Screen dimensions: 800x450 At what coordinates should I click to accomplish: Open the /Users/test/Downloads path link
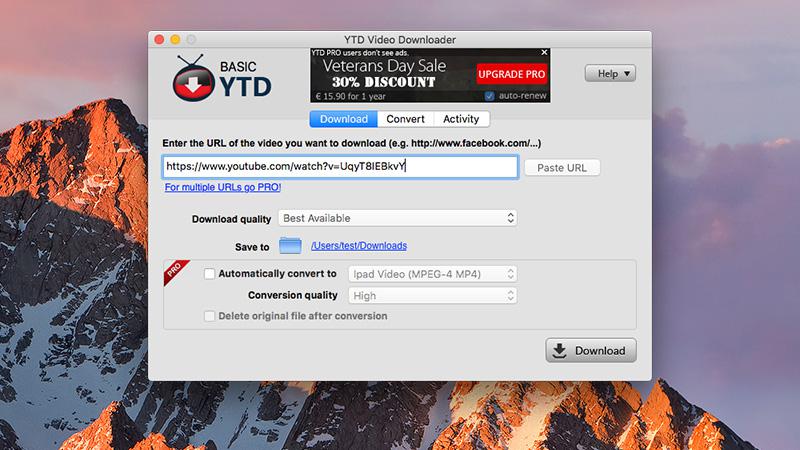[x=359, y=245]
